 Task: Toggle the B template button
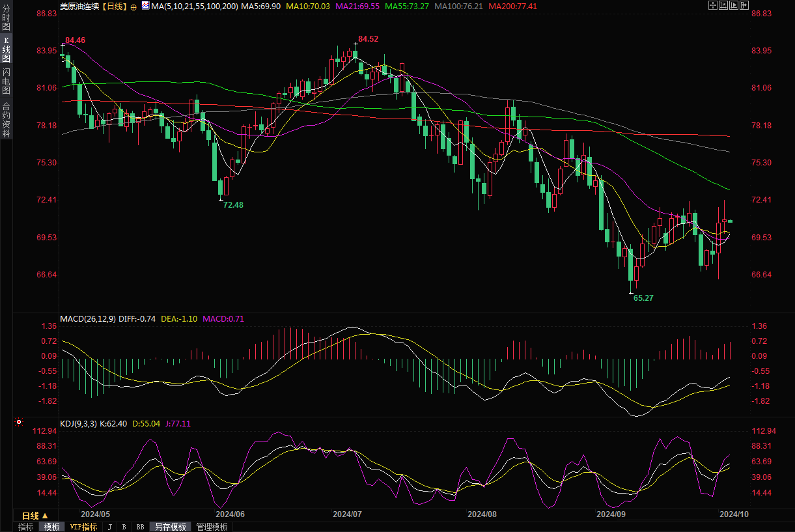[x=124, y=527]
